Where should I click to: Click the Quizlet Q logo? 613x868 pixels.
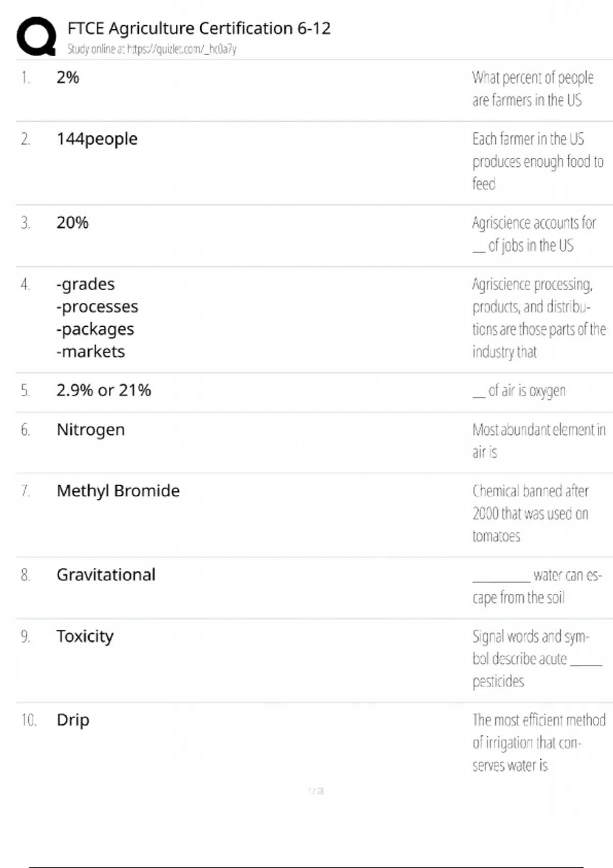[36, 36]
